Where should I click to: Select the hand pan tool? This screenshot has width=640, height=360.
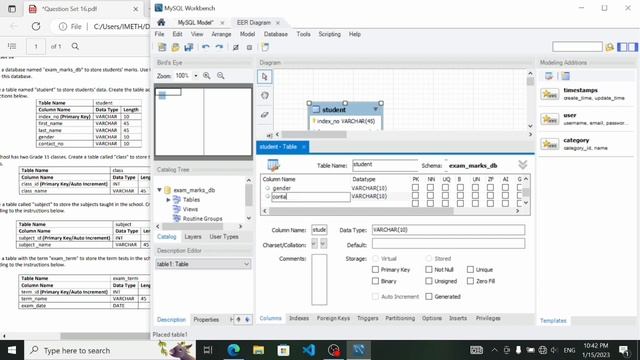coord(264,96)
